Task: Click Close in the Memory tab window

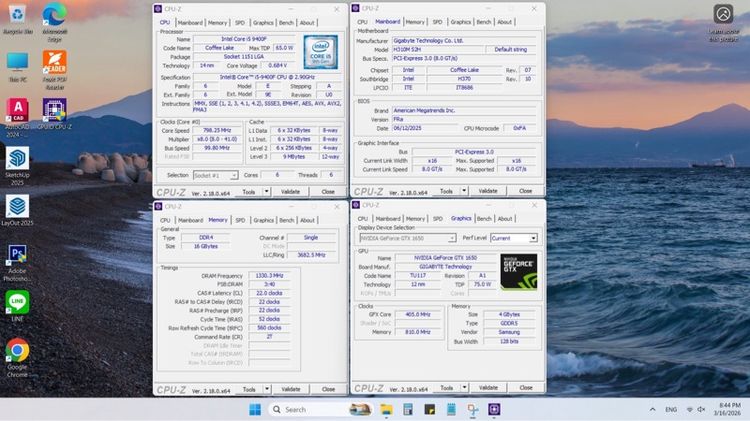Action: (329, 389)
